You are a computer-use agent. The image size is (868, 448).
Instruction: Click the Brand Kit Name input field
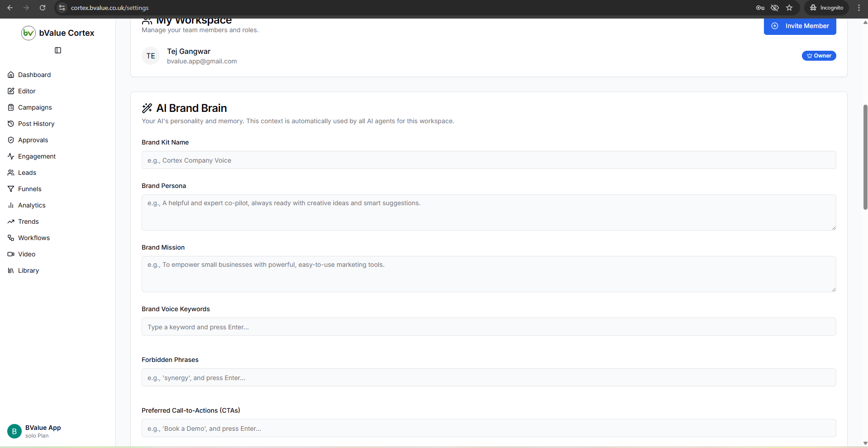coord(488,160)
